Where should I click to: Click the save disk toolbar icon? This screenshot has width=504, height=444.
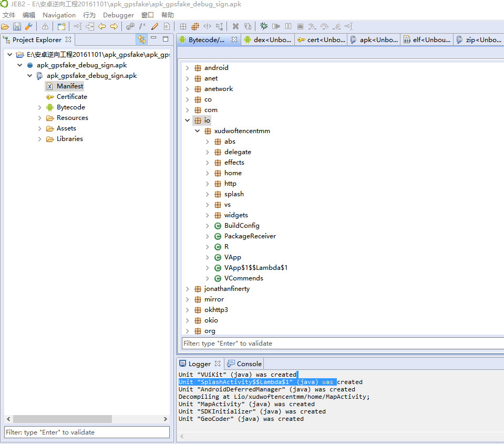[17, 26]
